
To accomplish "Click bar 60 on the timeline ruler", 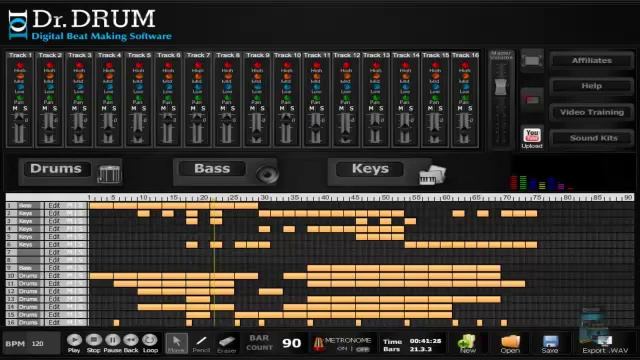I will point(446,198).
